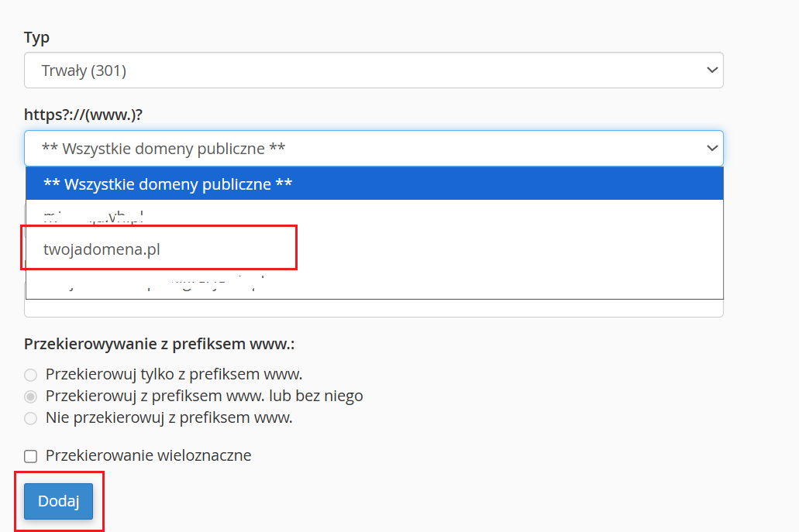Screen dimensions: 799x532
Task: Collapse the open domain list via its select box
Action: (x=374, y=148)
